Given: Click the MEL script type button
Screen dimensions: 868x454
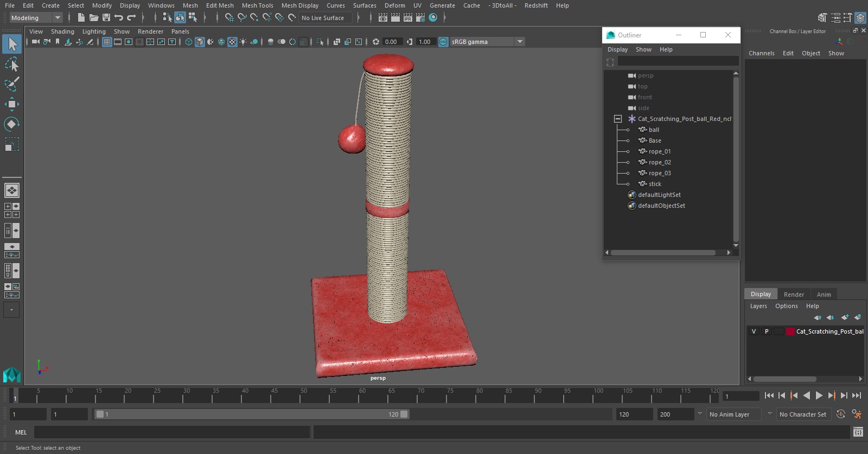Looking at the screenshot, I should click(21, 432).
